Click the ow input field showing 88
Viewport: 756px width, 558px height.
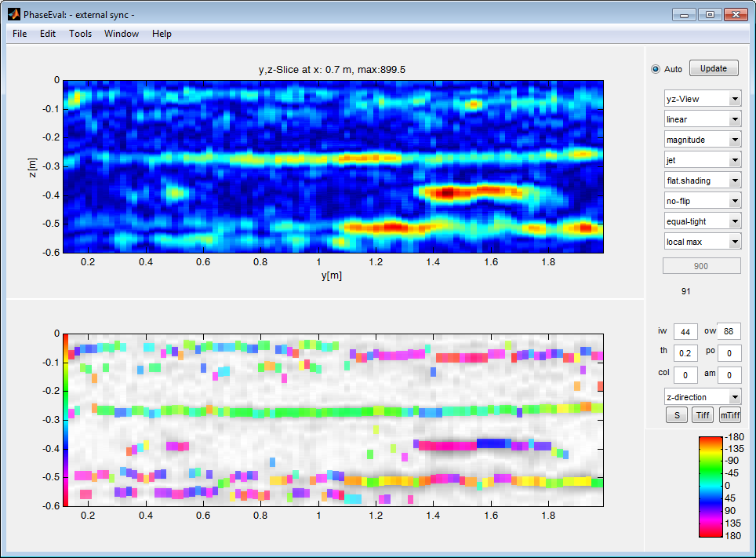pos(729,332)
